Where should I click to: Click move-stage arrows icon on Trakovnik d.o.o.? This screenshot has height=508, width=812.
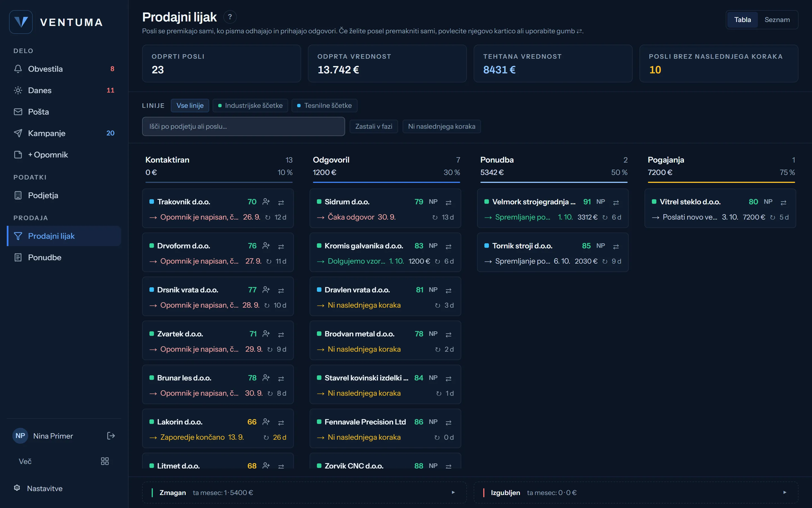click(281, 202)
